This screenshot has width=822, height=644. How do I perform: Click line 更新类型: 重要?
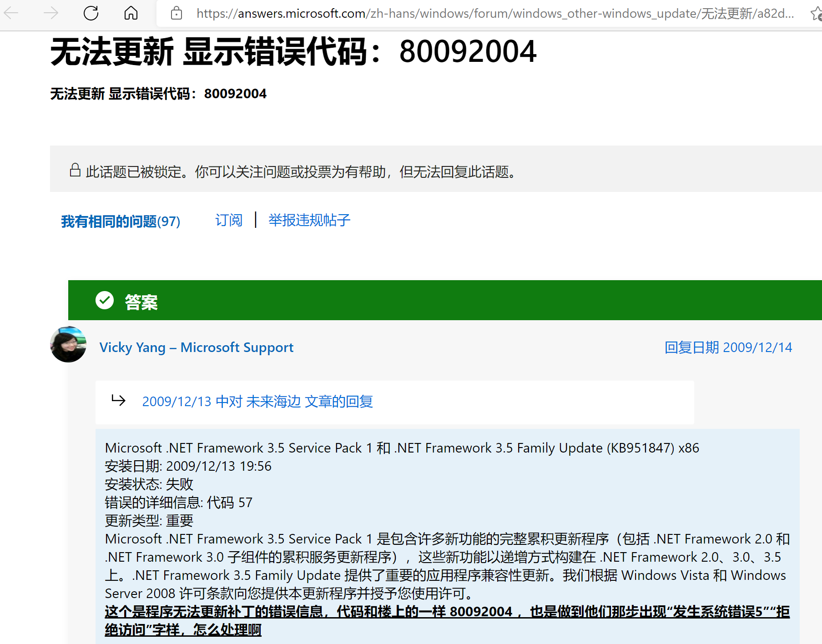pos(149,521)
